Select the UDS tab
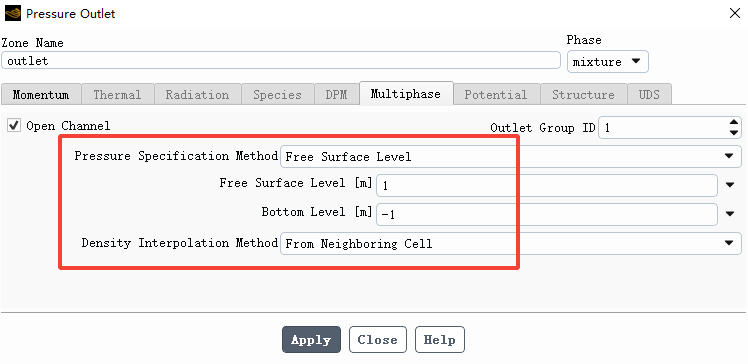 tap(649, 94)
